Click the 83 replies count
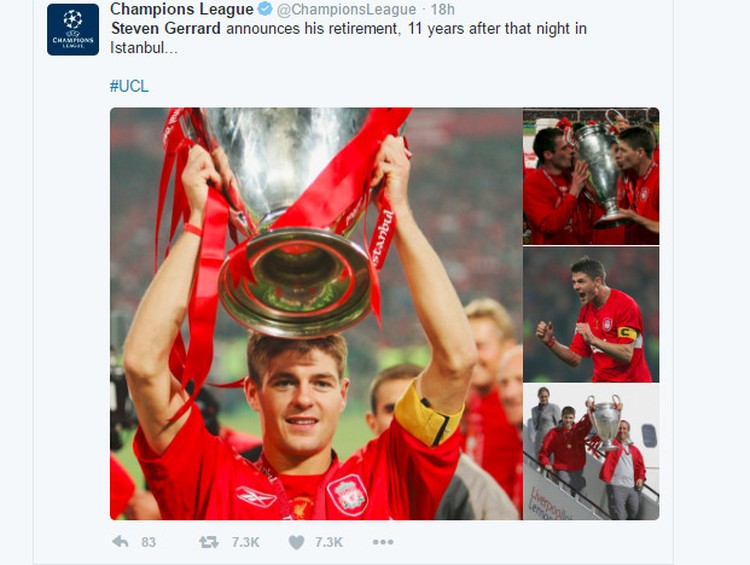Viewport: 750px width, 565px height. click(148, 542)
